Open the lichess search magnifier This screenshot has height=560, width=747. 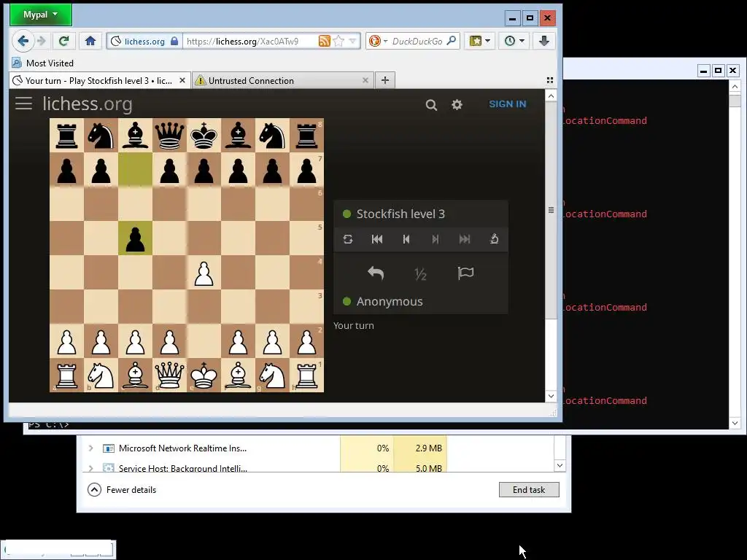[431, 105]
